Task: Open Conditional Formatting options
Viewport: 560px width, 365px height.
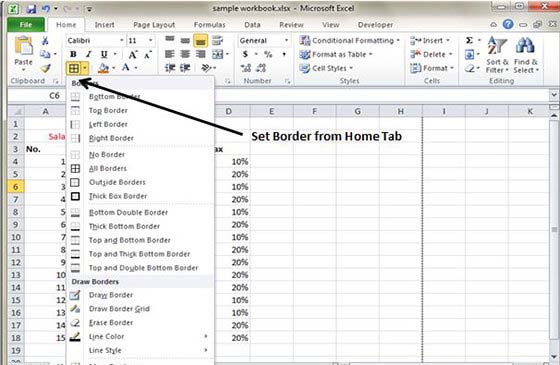Action: [350, 40]
